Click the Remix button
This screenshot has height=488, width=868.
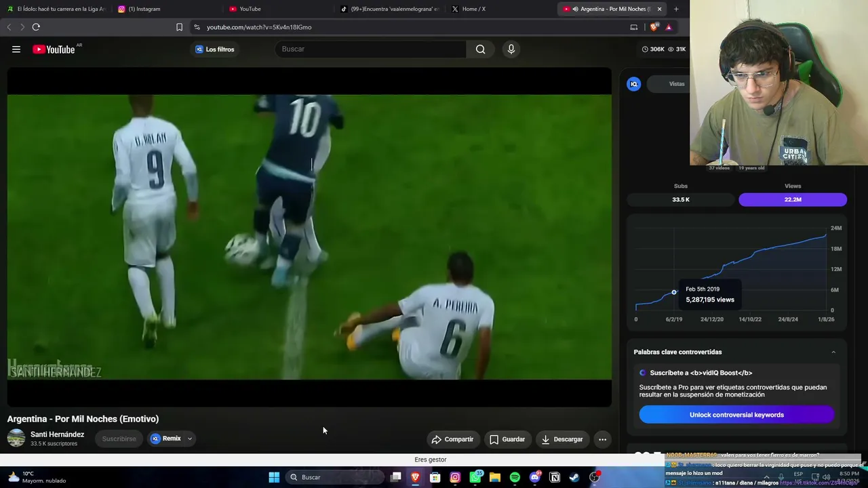166,439
